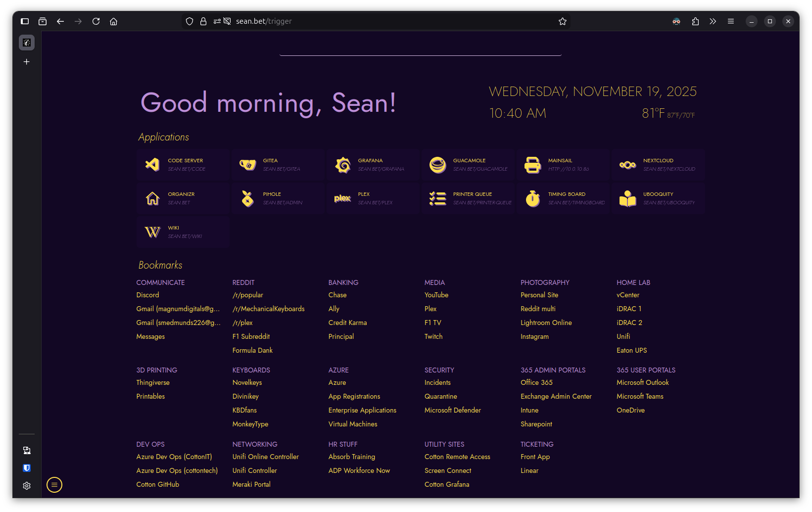Open the Timing Board stopwatch icon
Viewport: 812px width, 512px height.
(x=532, y=198)
